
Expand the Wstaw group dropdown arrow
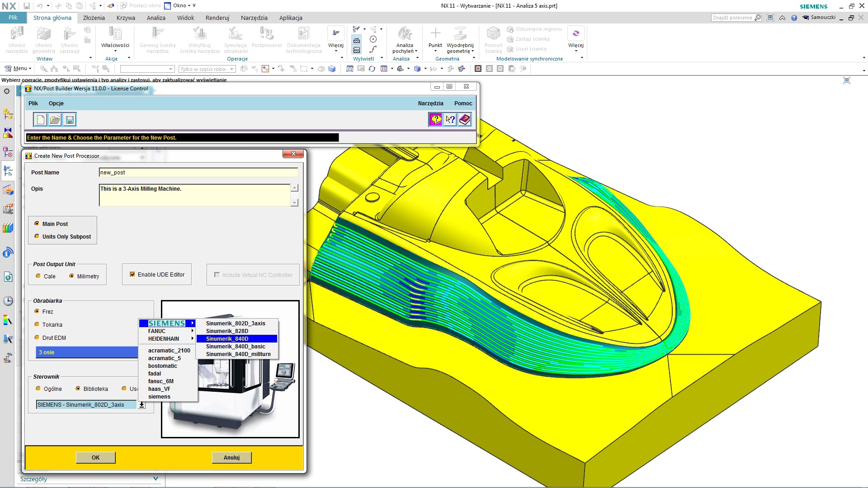pos(90,58)
